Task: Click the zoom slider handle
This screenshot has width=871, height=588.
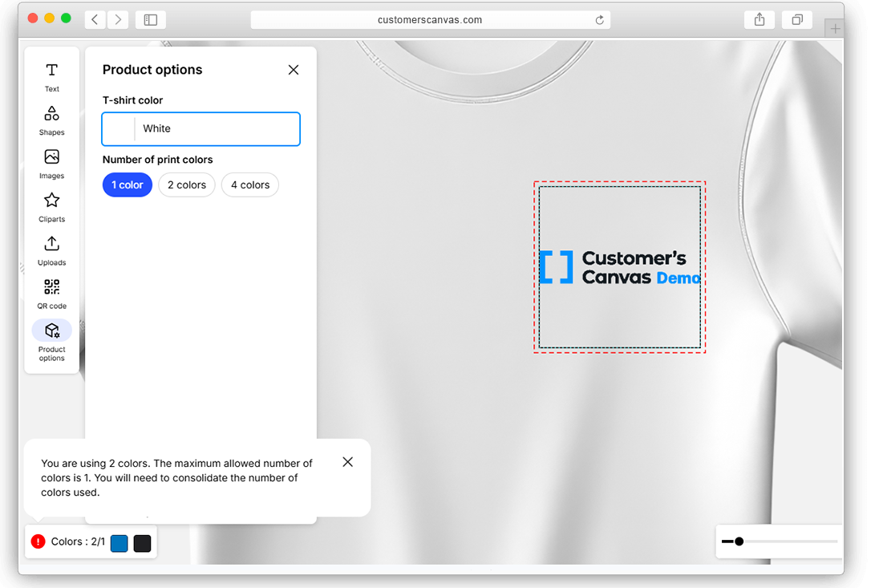Action: 739,541
